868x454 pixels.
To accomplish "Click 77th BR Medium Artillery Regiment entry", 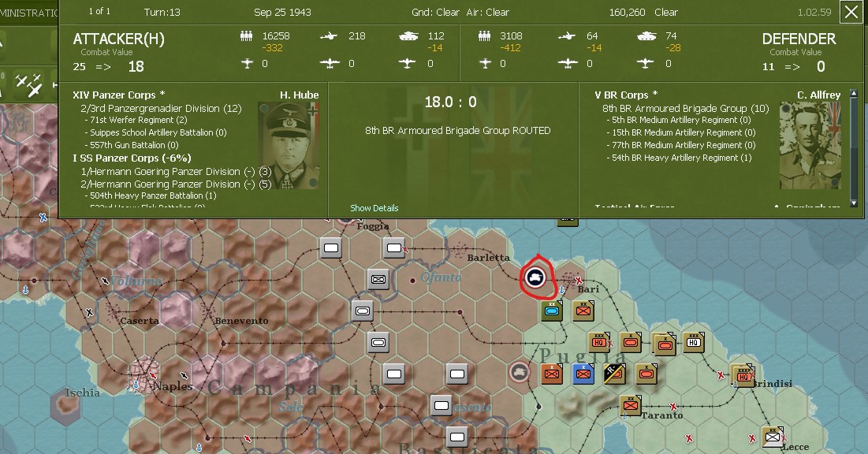I will pyautogui.click(x=681, y=146).
